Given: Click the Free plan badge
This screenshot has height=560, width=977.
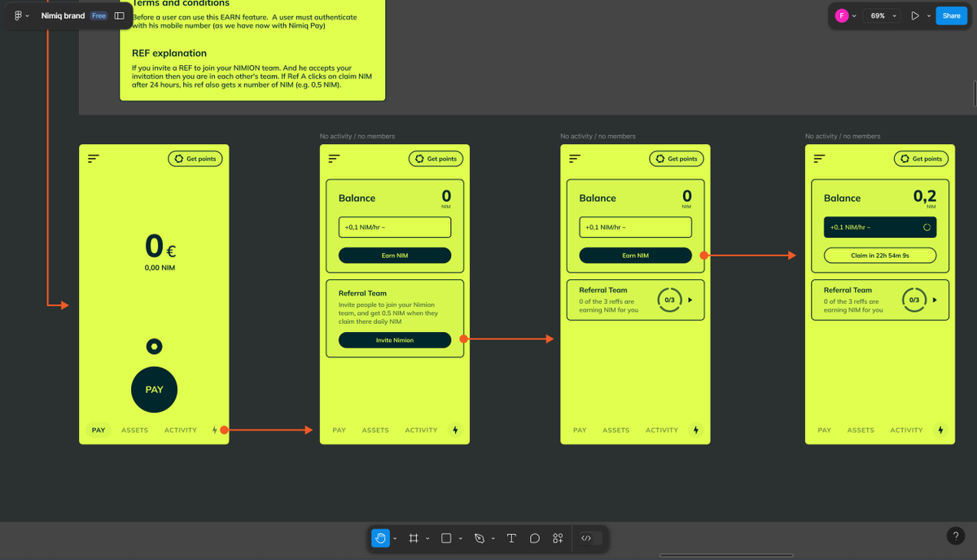Looking at the screenshot, I should [99, 15].
